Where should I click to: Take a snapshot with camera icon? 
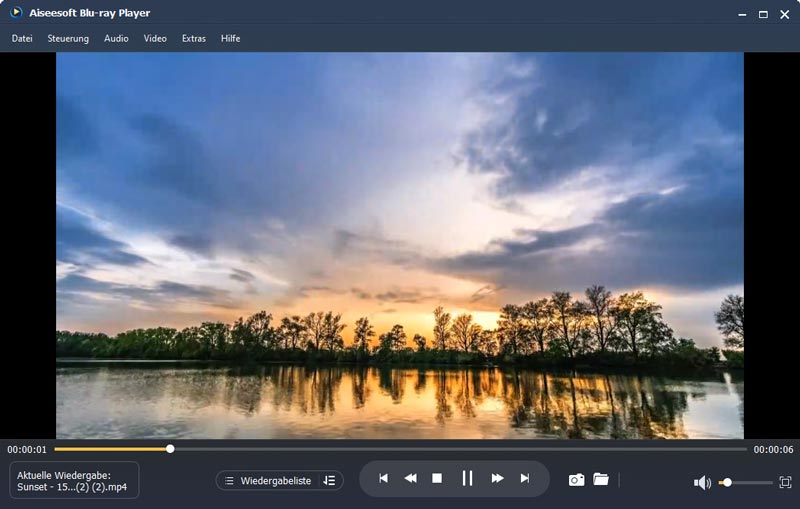577,480
